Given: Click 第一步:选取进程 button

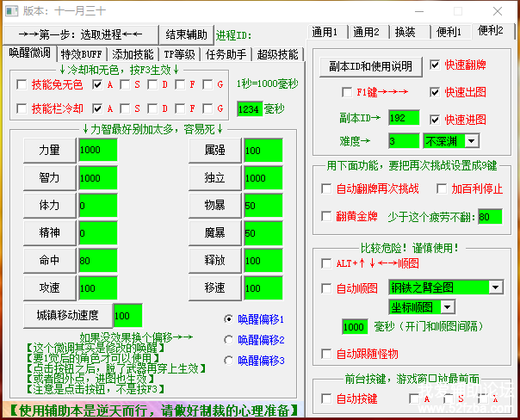Looking at the screenshot, I should coord(81,34).
